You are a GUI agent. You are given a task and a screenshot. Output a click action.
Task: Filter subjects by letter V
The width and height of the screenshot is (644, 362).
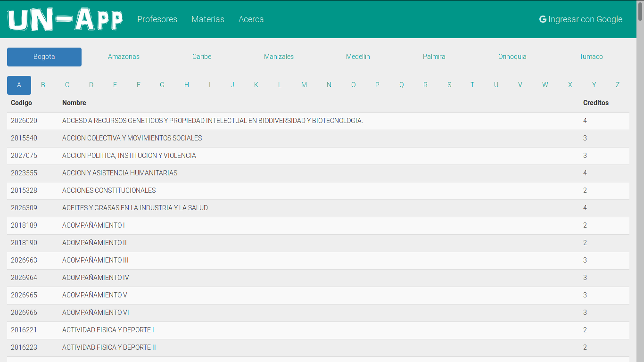pyautogui.click(x=520, y=85)
